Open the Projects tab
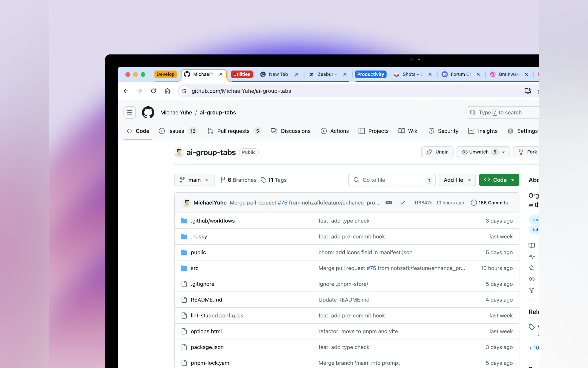This screenshot has height=368, width=588. click(x=374, y=131)
